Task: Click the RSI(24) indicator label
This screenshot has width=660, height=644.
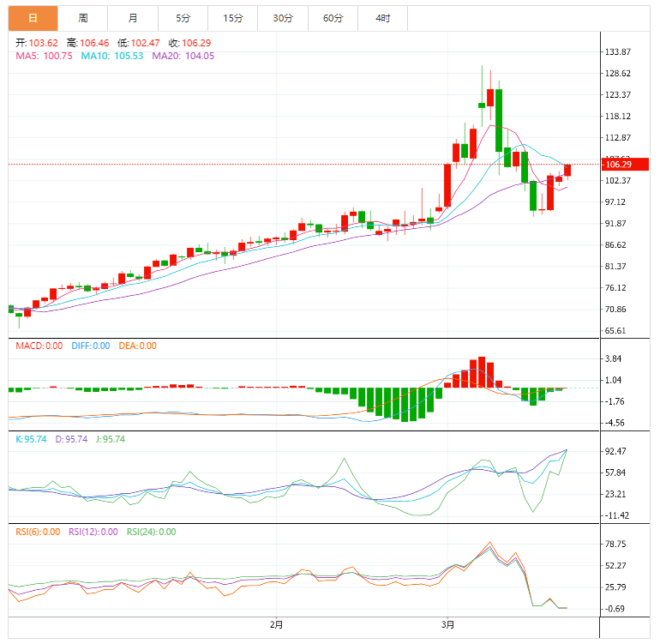Action: point(151,532)
